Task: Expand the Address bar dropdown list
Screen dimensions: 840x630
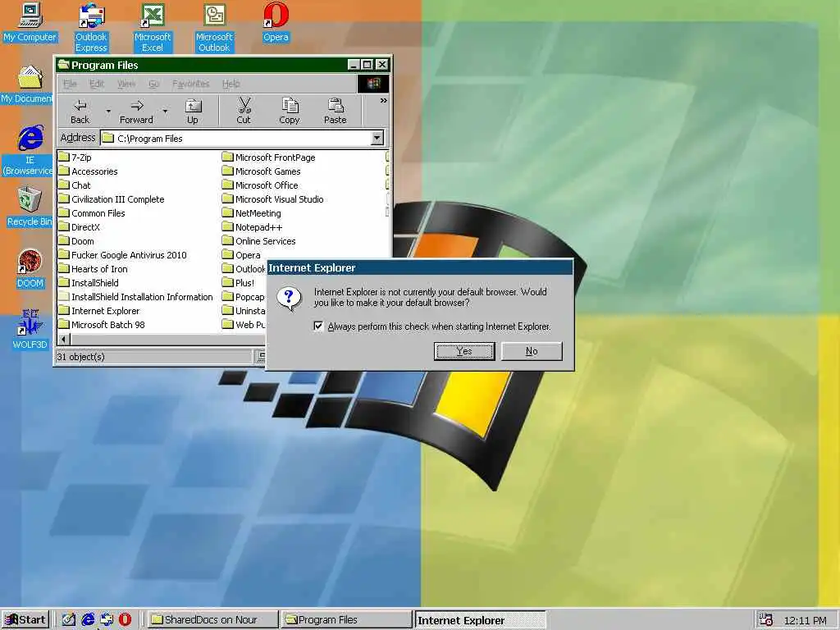Action: coord(377,138)
